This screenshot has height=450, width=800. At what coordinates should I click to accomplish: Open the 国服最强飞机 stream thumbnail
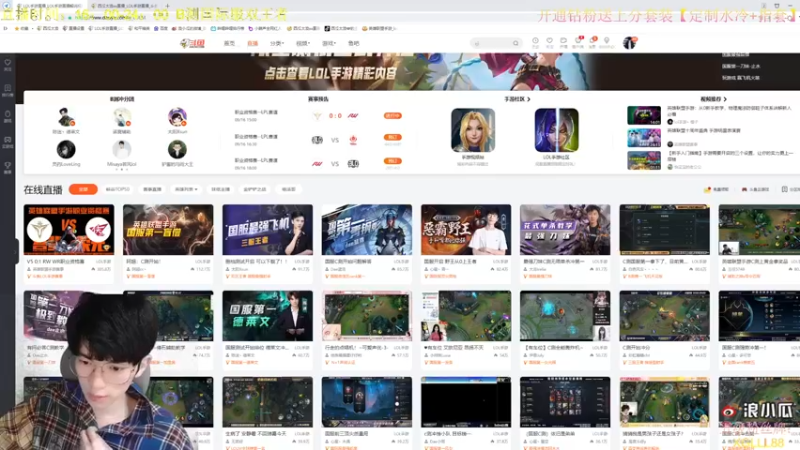tap(267, 230)
